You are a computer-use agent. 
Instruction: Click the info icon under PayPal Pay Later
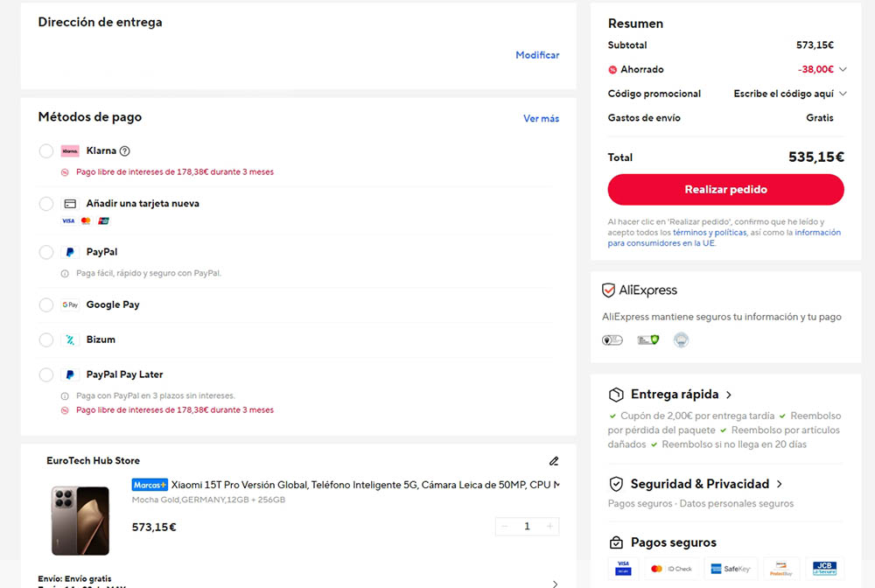tap(65, 396)
